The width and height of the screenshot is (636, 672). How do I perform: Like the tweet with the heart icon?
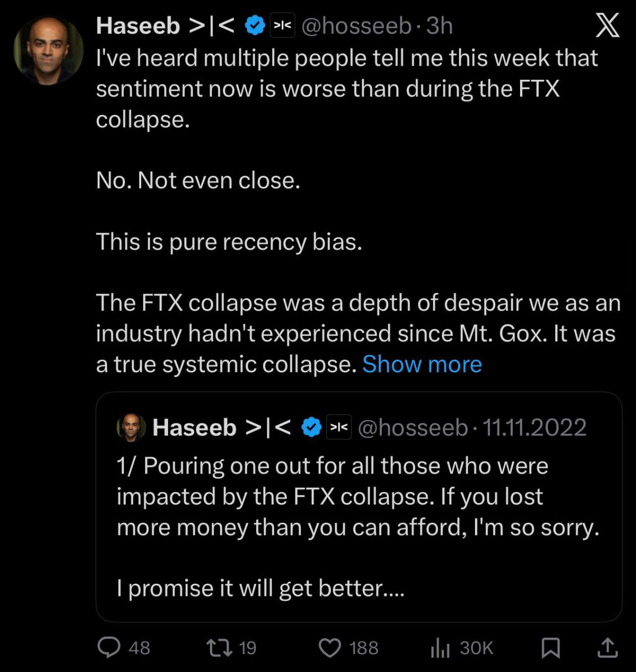tap(330, 647)
